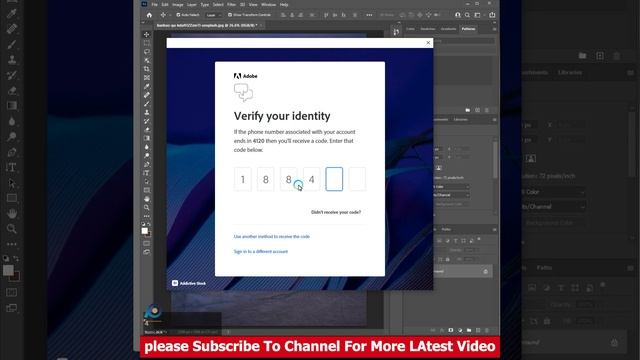Switch to the Libraries tab
Screen dimensions: 640x360
(461, 120)
